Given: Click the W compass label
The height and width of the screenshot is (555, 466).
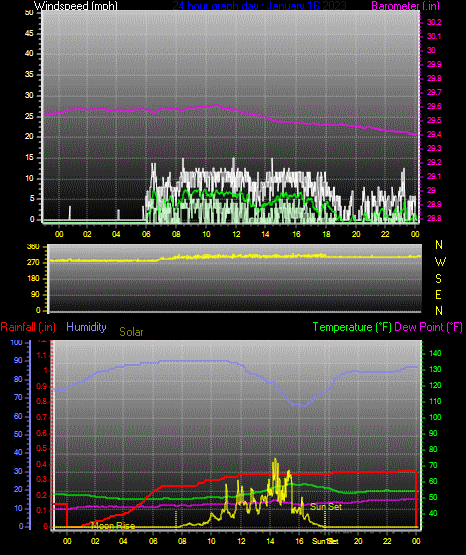Looking at the screenshot, I should coord(440,262).
